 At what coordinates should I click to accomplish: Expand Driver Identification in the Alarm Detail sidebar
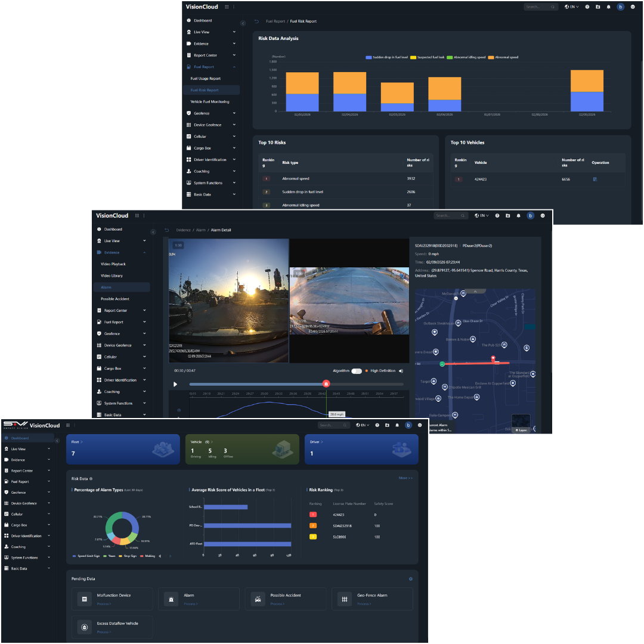144,380
